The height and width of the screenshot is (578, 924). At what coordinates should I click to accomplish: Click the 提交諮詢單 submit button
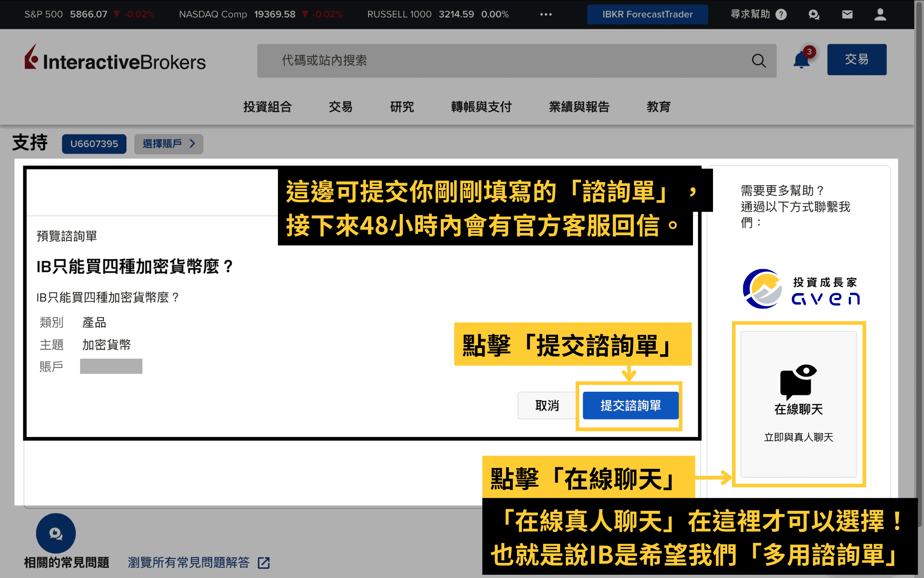pos(631,406)
